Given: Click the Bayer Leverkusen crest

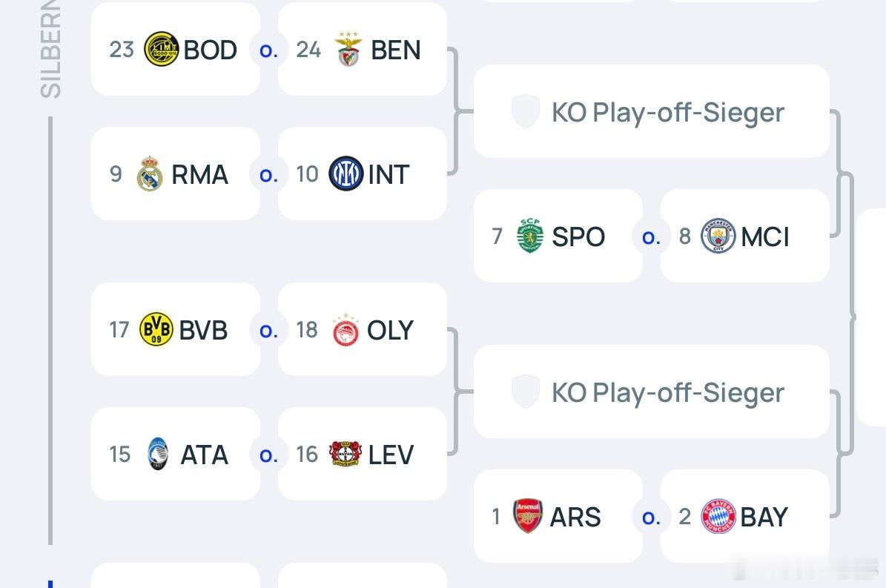Looking at the screenshot, I should pyautogui.click(x=346, y=455).
